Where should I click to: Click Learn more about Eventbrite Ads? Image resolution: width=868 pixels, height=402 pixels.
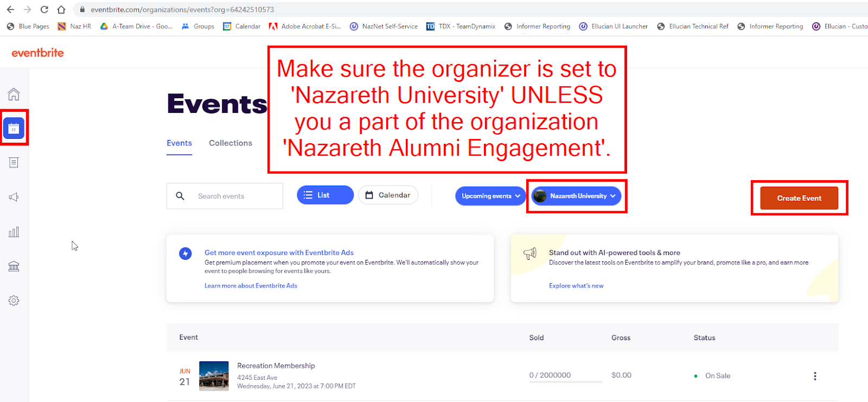pyautogui.click(x=251, y=286)
